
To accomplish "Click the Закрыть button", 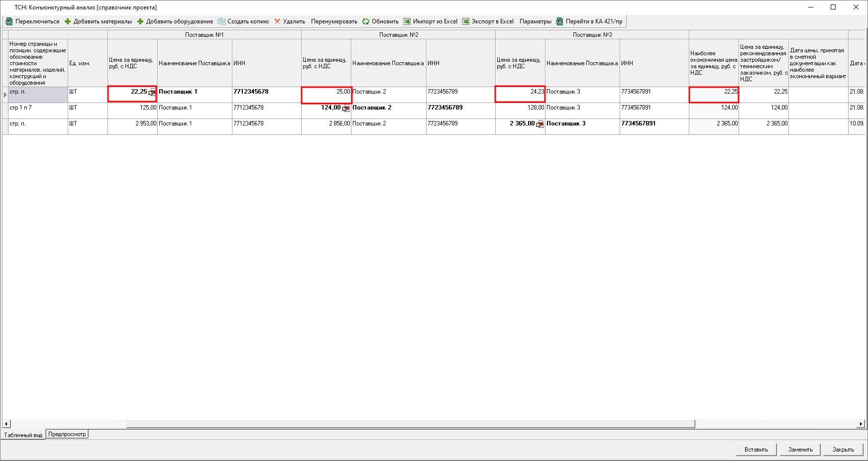I will pyautogui.click(x=843, y=450).
